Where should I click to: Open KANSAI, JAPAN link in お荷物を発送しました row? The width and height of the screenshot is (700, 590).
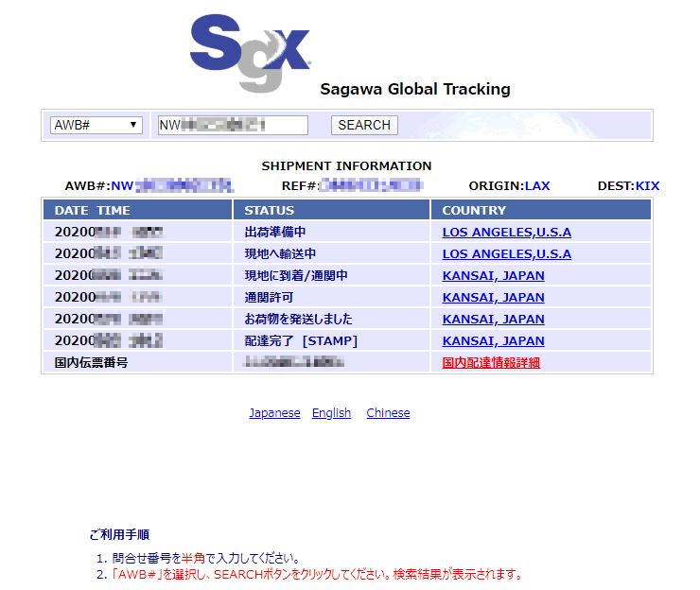point(493,319)
